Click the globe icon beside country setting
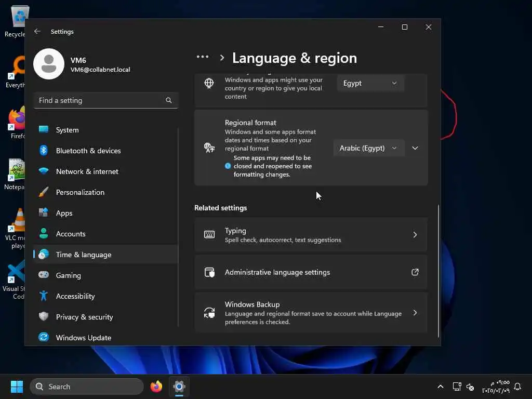532x399 pixels. coord(209,83)
